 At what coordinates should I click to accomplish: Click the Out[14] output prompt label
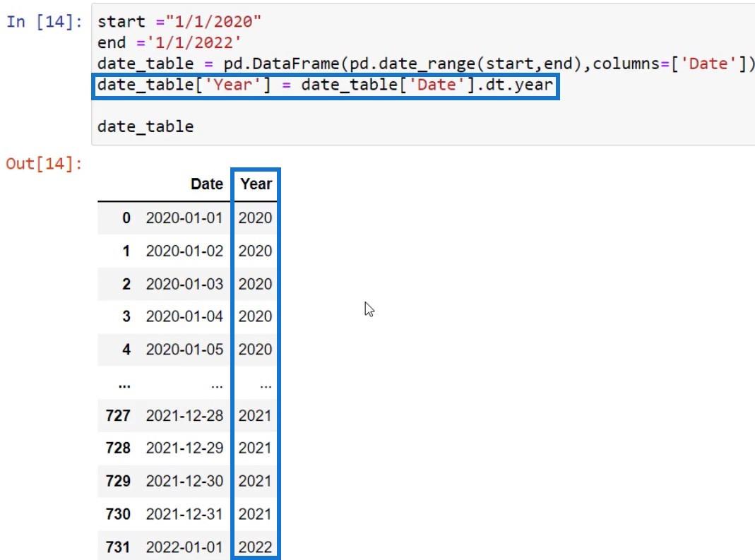point(44,164)
